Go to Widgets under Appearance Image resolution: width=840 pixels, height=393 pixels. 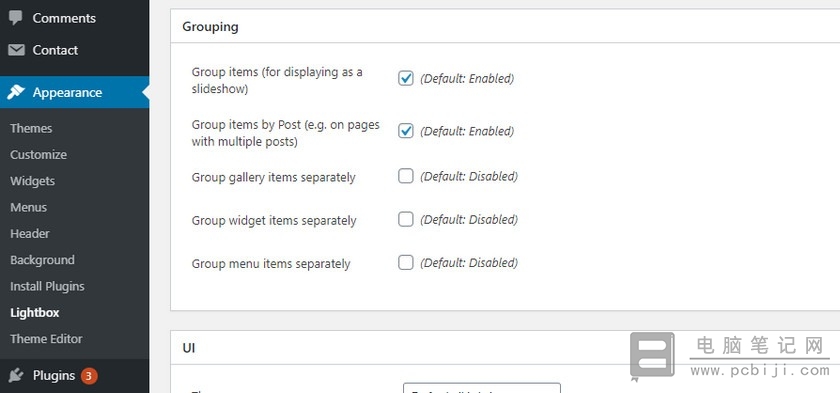pos(32,181)
